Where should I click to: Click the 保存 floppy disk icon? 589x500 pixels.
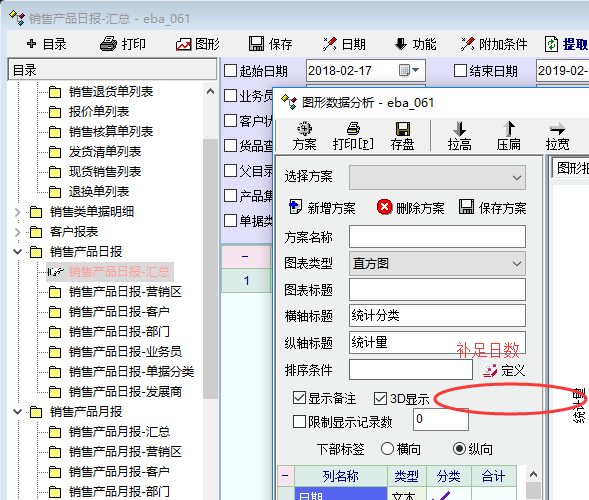(x=257, y=44)
